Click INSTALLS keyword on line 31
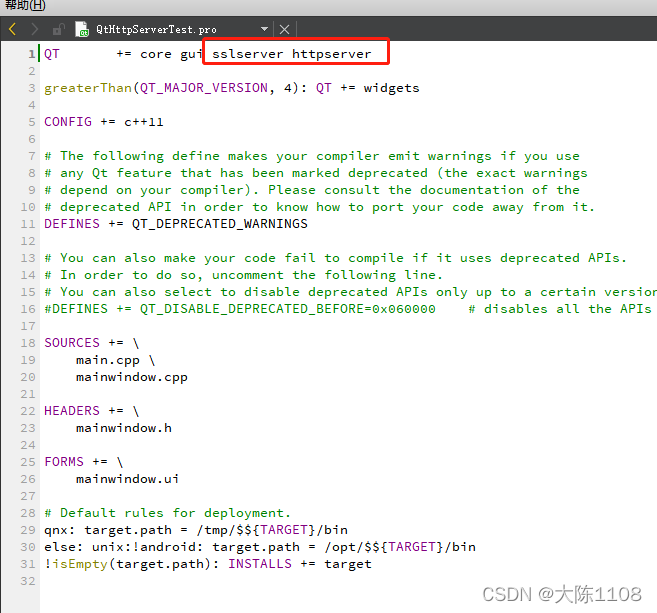Image resolution: width=657 pixels, height=613 pixels. tap(260, 564)
